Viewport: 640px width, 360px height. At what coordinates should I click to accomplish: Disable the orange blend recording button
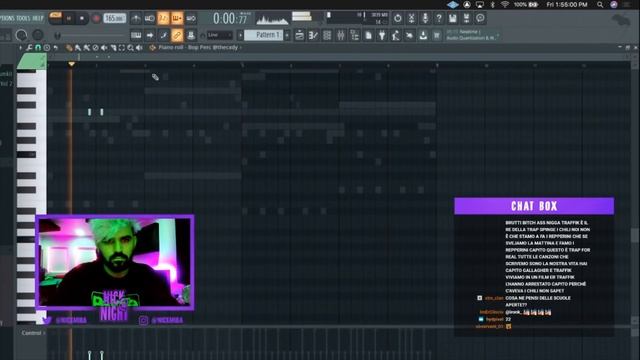click(177, 18)
